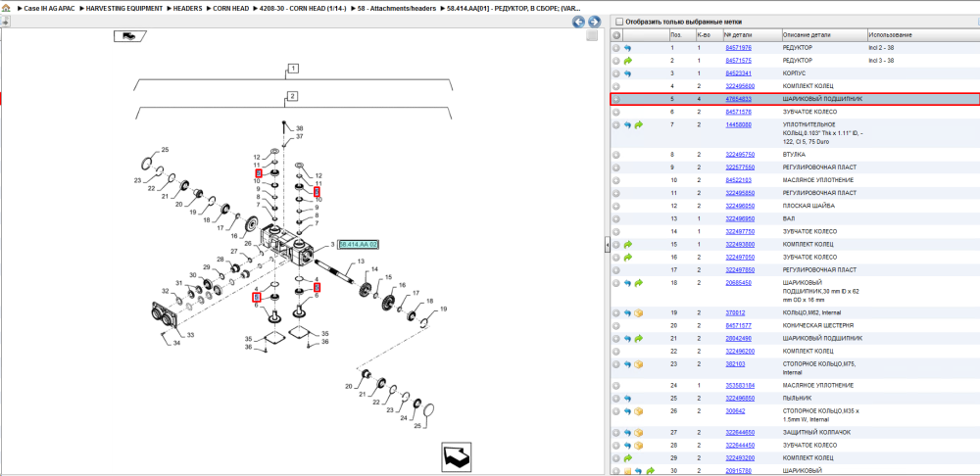Viewport: 980px width, 476px height.
Task: Open part number link 47654833
Action: point(738,99)
